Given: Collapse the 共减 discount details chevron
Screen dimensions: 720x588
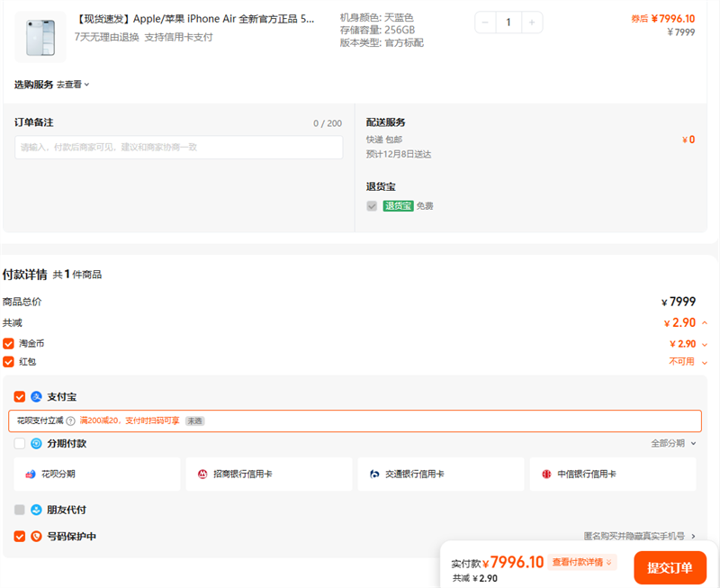Looking at the screenshot, I should coord(704,322).
